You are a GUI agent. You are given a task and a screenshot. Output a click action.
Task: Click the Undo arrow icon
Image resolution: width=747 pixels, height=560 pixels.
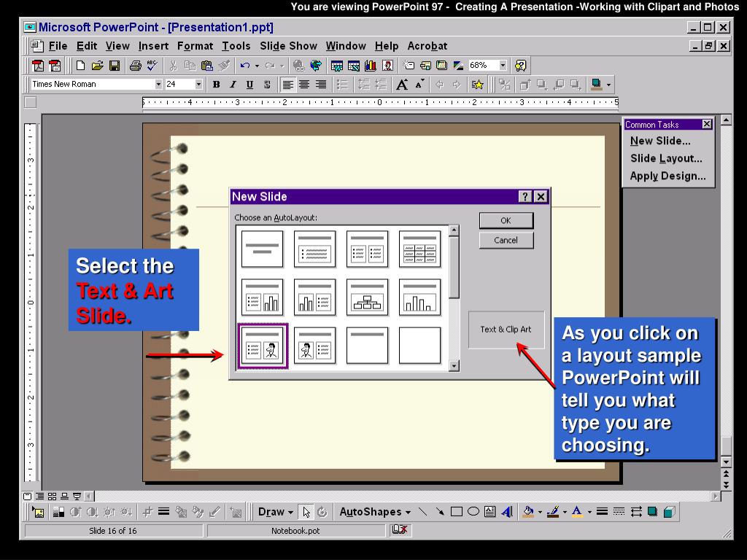tap(245, 65)
